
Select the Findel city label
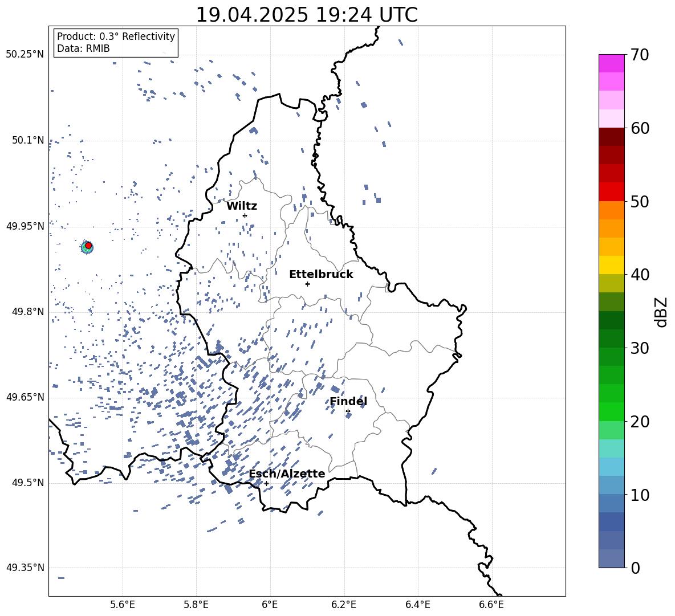(348, 401)
